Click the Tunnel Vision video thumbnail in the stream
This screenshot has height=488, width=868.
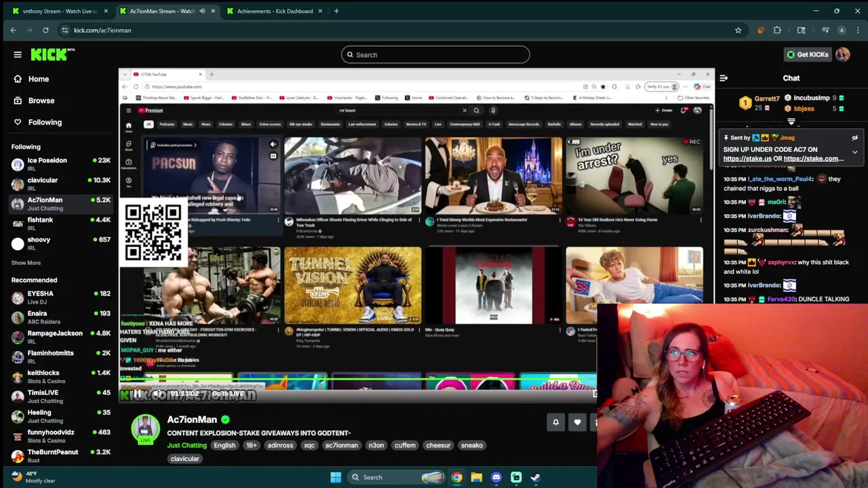(x=353, y=285)
